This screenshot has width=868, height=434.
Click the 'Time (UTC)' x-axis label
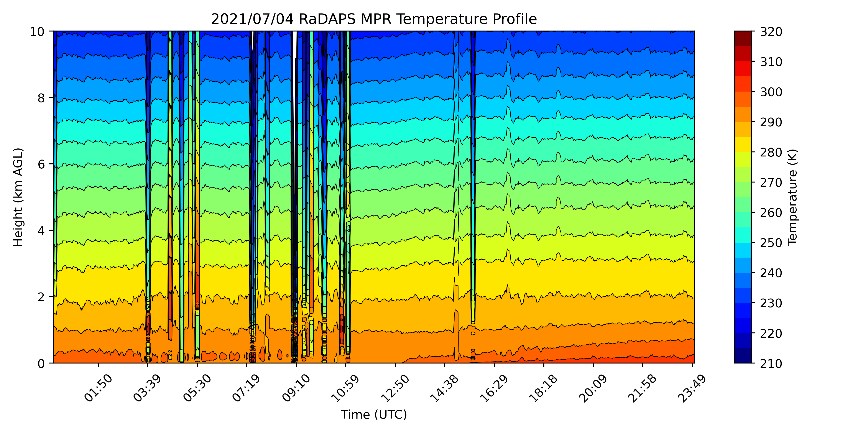click(374, 414)
